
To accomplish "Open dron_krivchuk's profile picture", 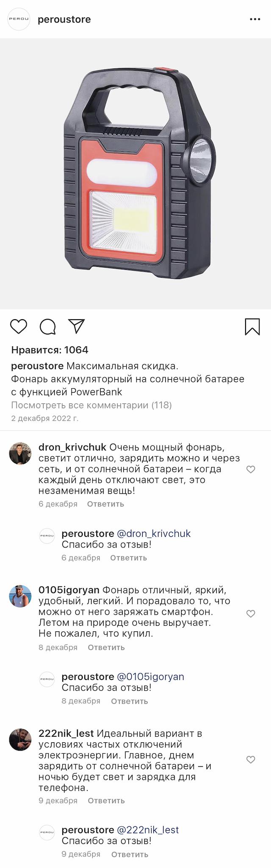I will point(20,453).
